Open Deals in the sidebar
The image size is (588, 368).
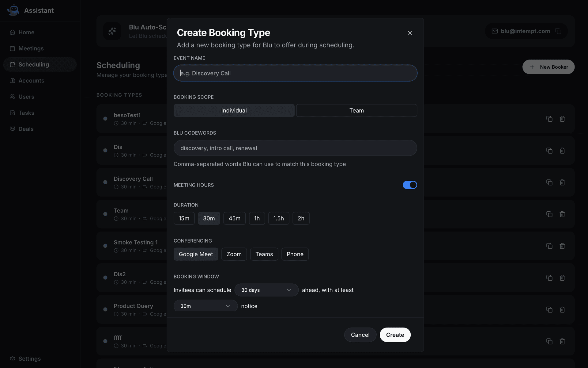40,129
